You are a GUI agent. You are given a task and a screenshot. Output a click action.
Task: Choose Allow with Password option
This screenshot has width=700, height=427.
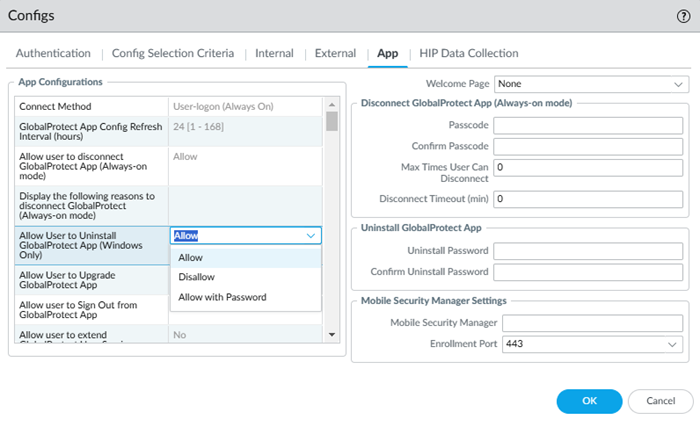(222, 297)
